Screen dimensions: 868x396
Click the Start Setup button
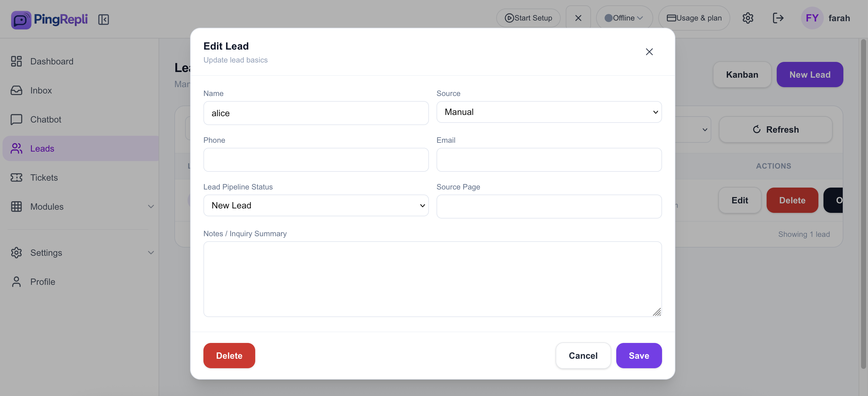click(x=528, y=18)
